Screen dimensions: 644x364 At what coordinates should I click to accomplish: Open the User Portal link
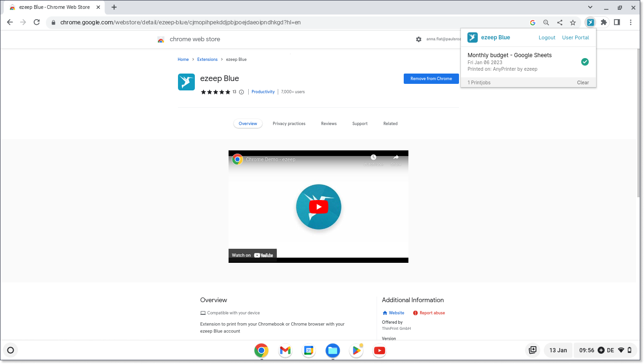pyautogui.click(x=575, y=37)
